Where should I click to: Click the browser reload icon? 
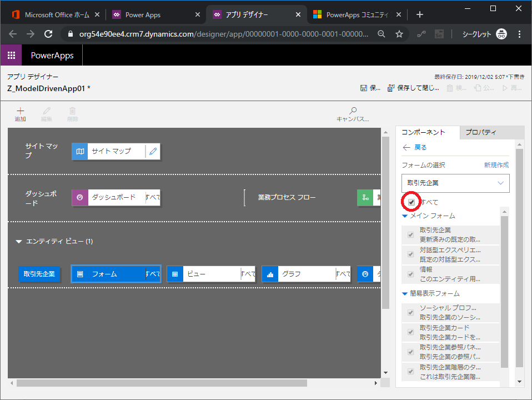[x=48, y=34]
